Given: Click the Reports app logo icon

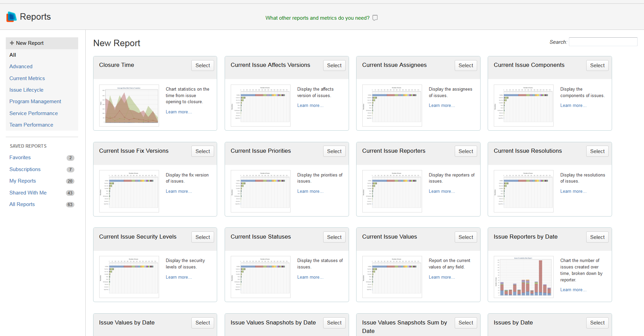Looking at the screenshot, I should coord(11,17).
